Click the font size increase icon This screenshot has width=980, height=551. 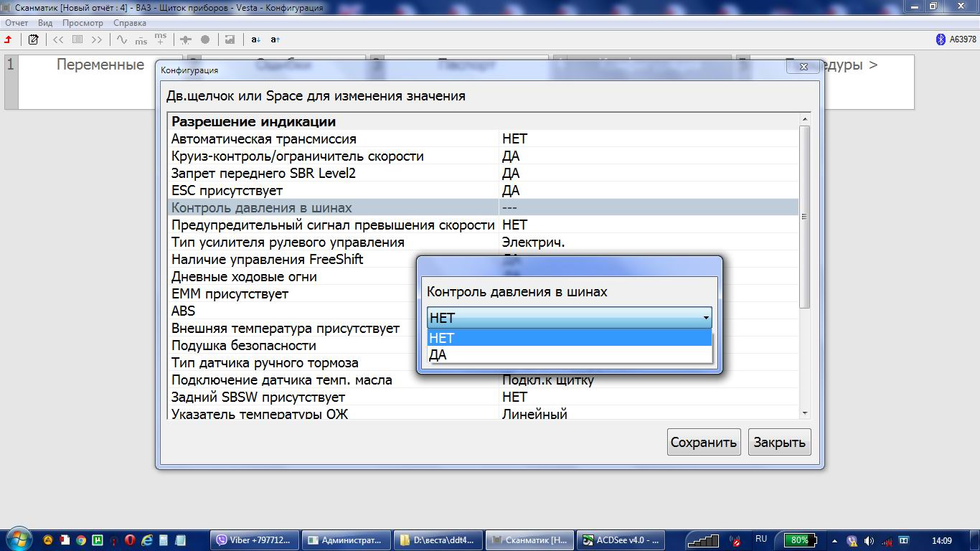(275, 39)
